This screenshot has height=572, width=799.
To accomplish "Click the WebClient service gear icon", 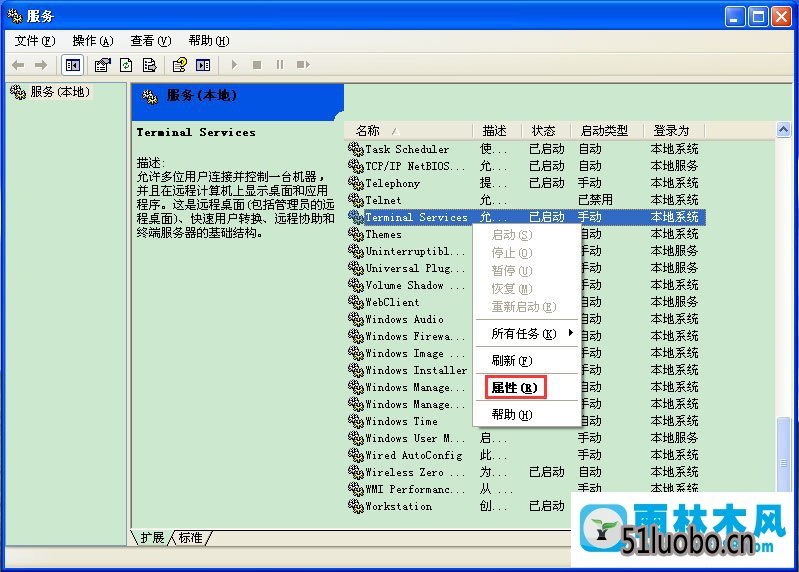I will click(356, 302).
